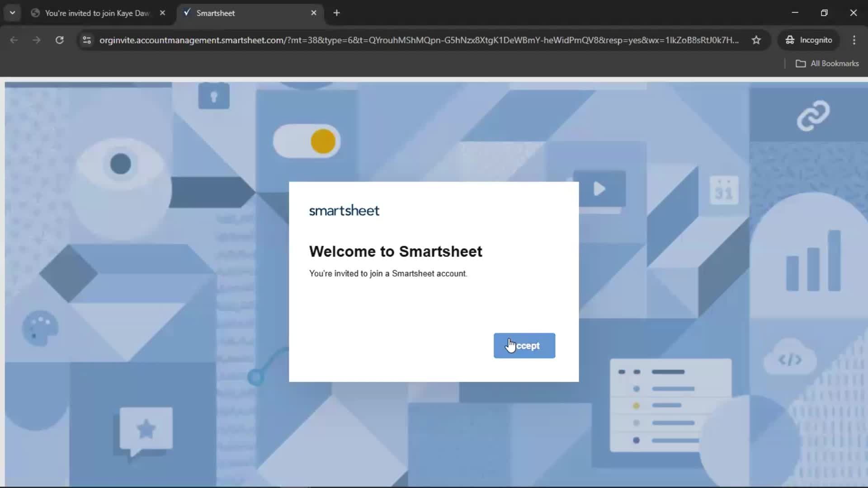This screenshot has height=488, width=868.
Task: Open the tab search dropdown
Action: pos(12,13)
